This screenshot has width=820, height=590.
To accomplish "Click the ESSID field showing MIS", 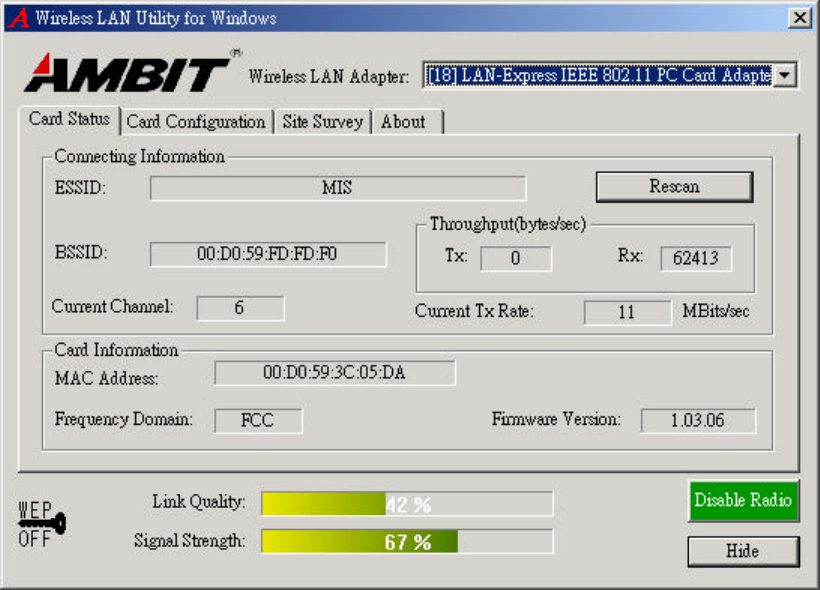I will tap(338, 188).
